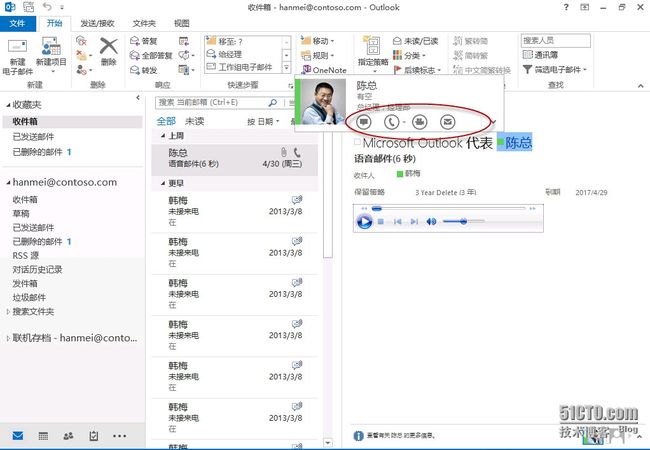Call 陈总 using contact card phone icon
This screenshot has height=450, width=650.
click(391, 122)
